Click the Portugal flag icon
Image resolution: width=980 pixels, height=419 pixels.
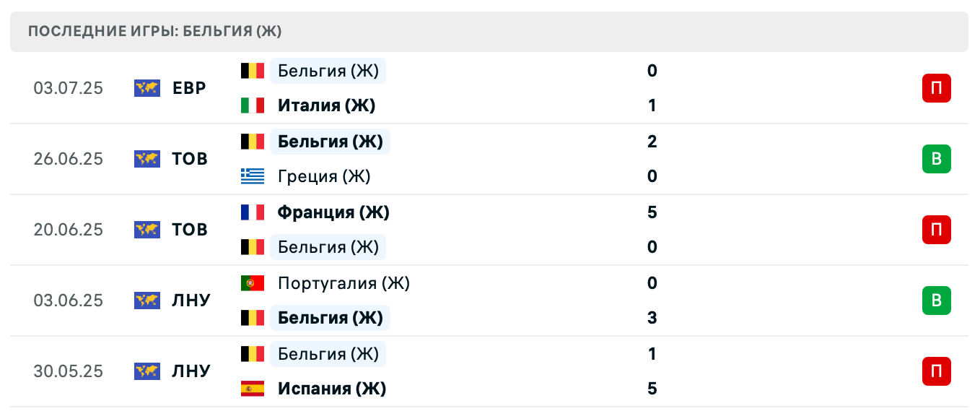[253, 283]
